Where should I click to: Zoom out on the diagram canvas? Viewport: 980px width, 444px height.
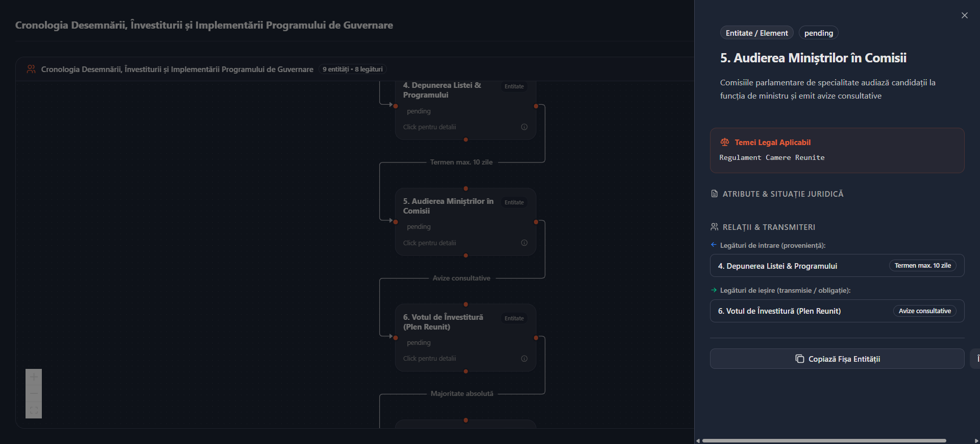tap(34, 393)
